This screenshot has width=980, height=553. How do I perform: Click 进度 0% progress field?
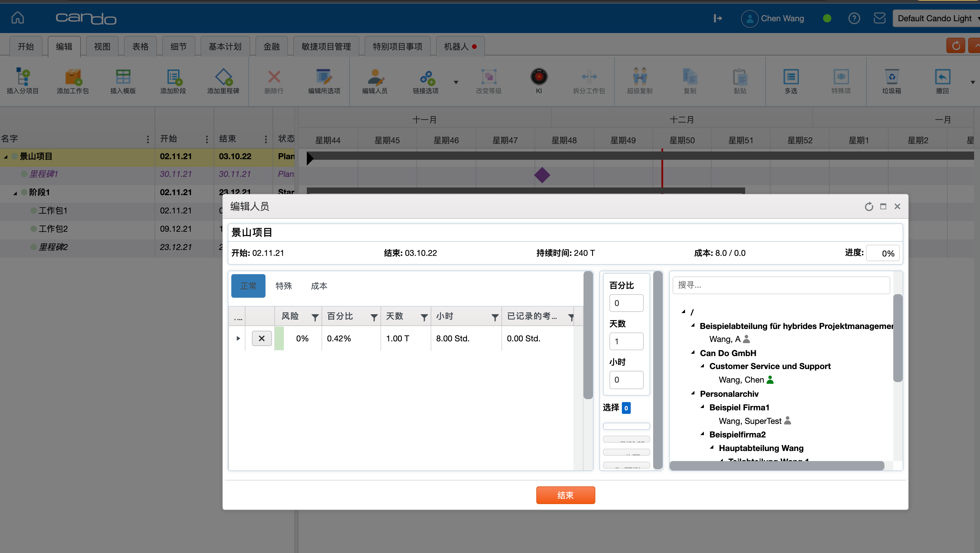pos(883,253)
